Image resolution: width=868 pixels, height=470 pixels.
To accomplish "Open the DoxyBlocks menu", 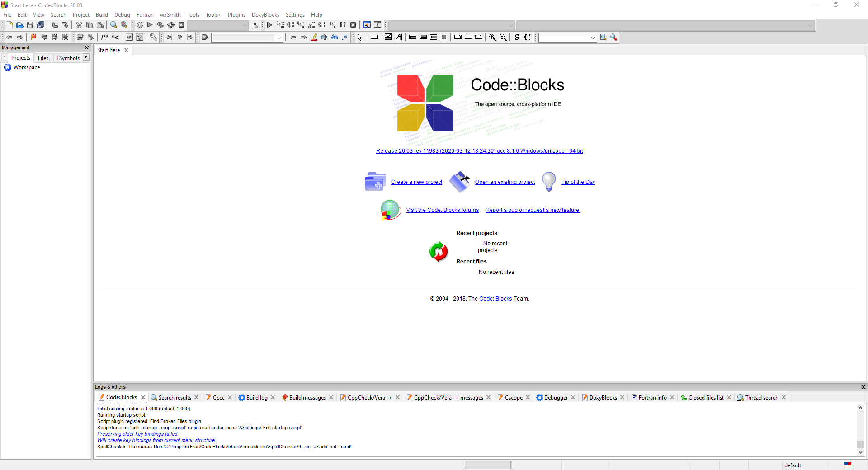I will pyautogui.click(x=265, y=15).
